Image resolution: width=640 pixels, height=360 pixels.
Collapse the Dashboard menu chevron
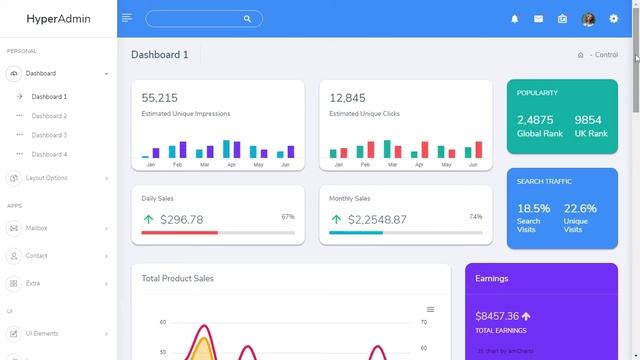pos(106,74)
